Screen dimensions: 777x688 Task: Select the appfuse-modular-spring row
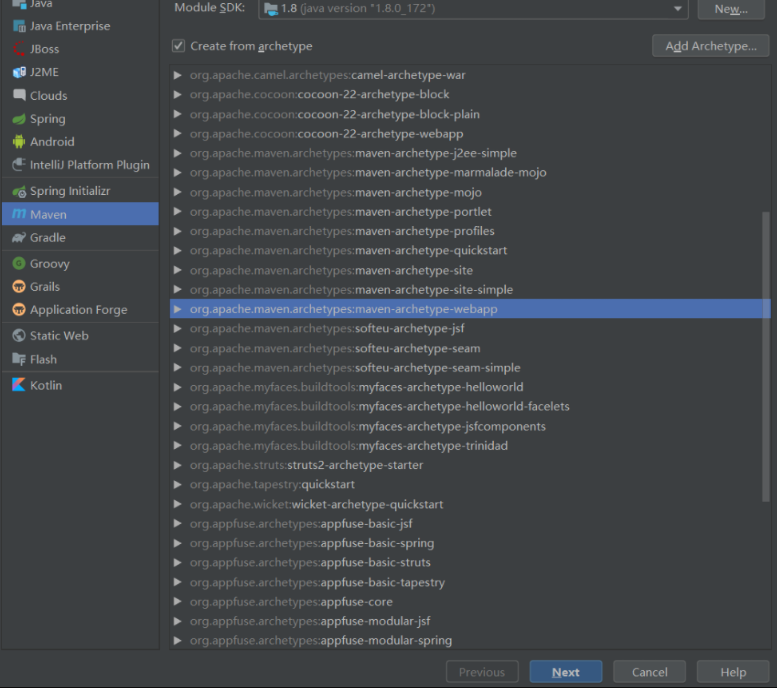point(470,640)
